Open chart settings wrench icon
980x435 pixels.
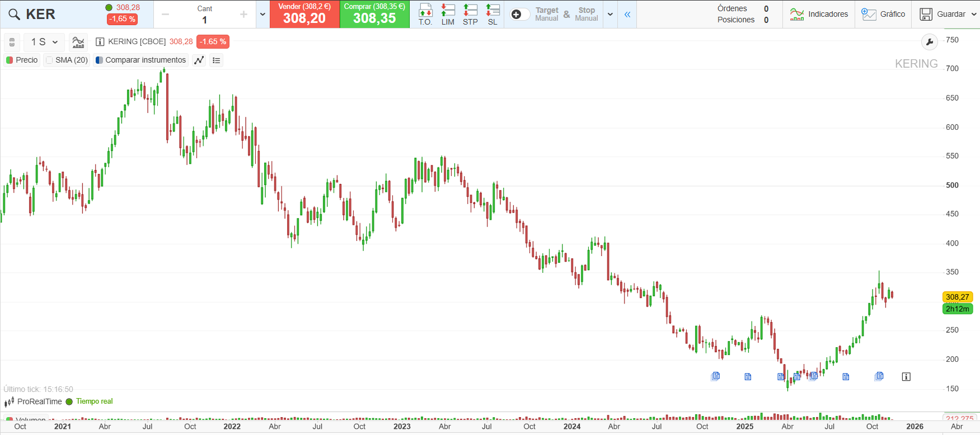[929, 42]
